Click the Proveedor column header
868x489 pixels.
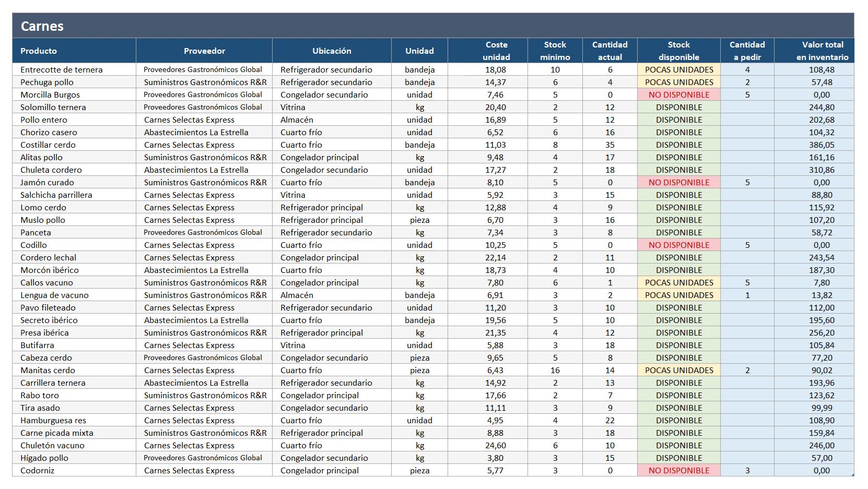tap(204, 51)
